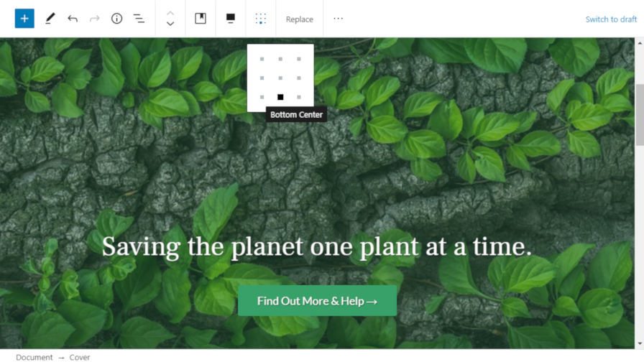
Task: Move the block up with the chevron
Action: pyautogui.click(x=170, y=13)
